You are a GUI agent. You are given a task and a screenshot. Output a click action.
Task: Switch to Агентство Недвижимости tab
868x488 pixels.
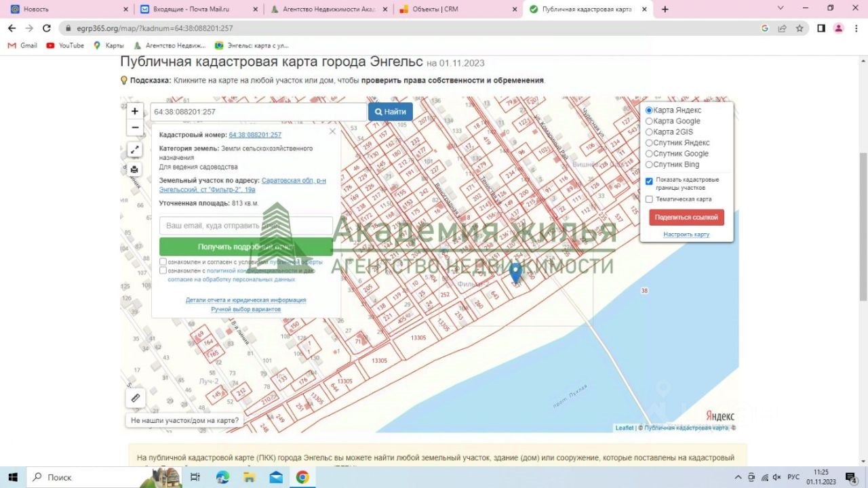point(329,9)
